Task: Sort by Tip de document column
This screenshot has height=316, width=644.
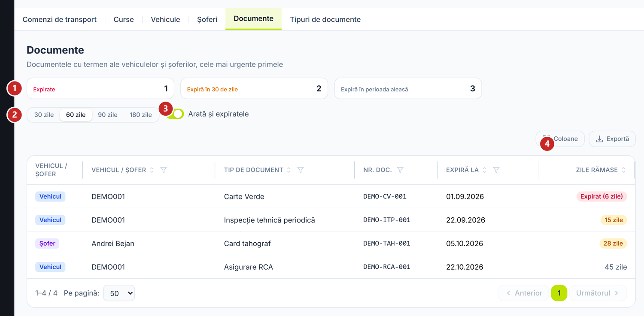Action: pyautogui.click(x=289, y=170)
